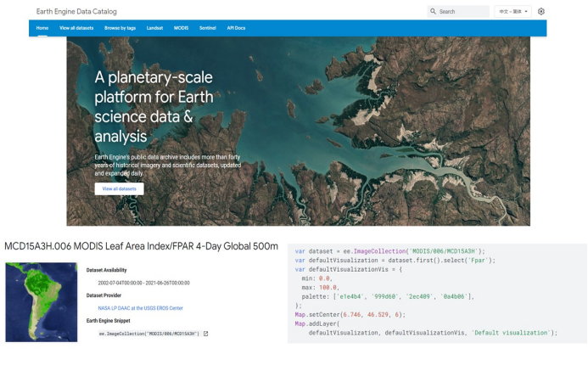
Task: Click the 'var dataset' code line
Action: tap(390, 251)
